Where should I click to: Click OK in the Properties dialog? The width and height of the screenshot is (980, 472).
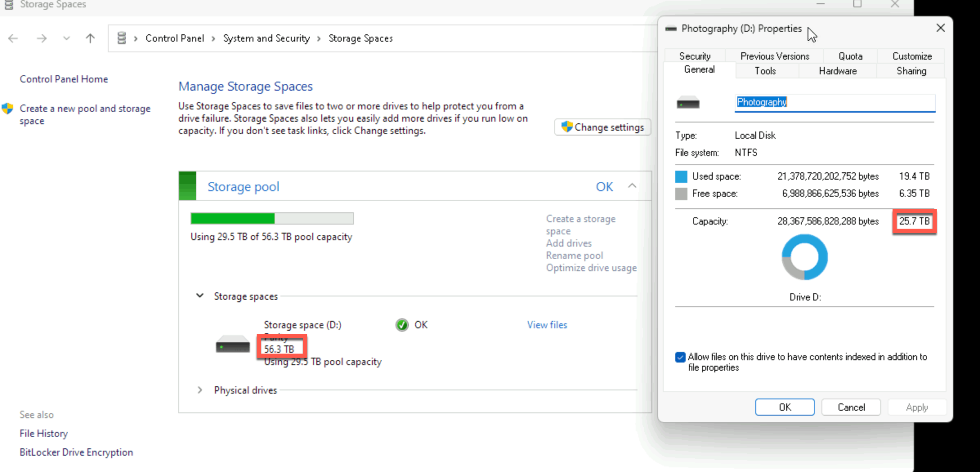[785, 407]
